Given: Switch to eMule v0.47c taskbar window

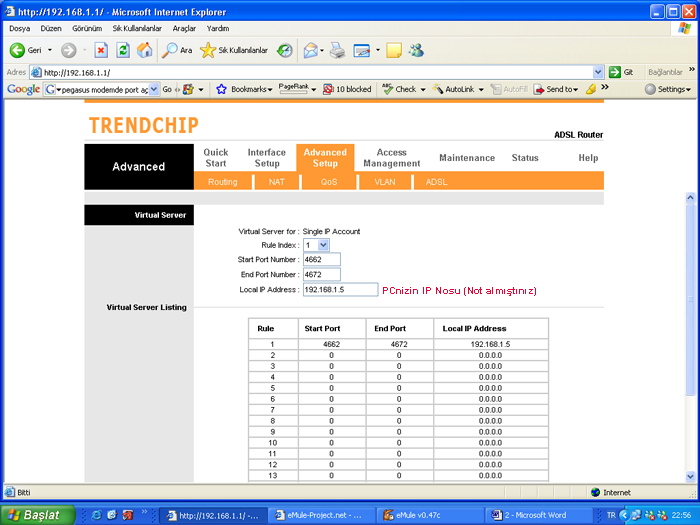Looking at the screenshot, I should pyautogui.click(x=430, y=515).
